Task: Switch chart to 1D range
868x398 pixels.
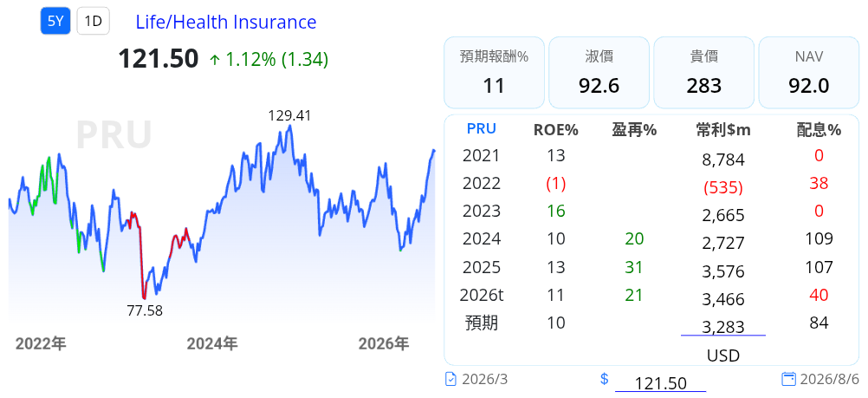Action: (93, 22)
